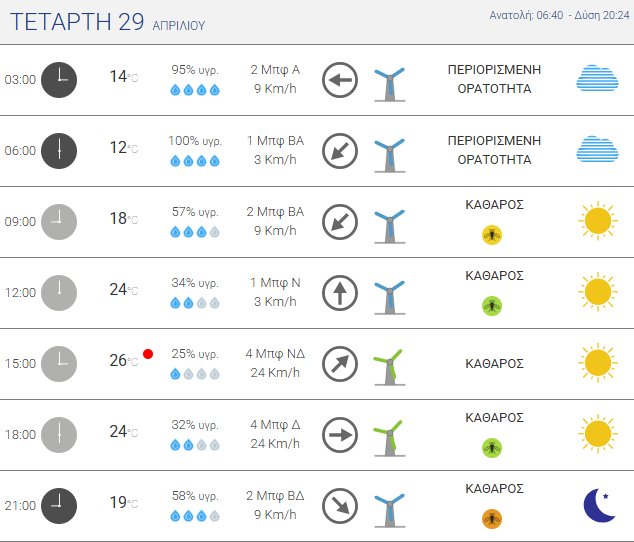Click the sun icon in the 09:00 row
634x542 pixels.
[x=597, y=220]
